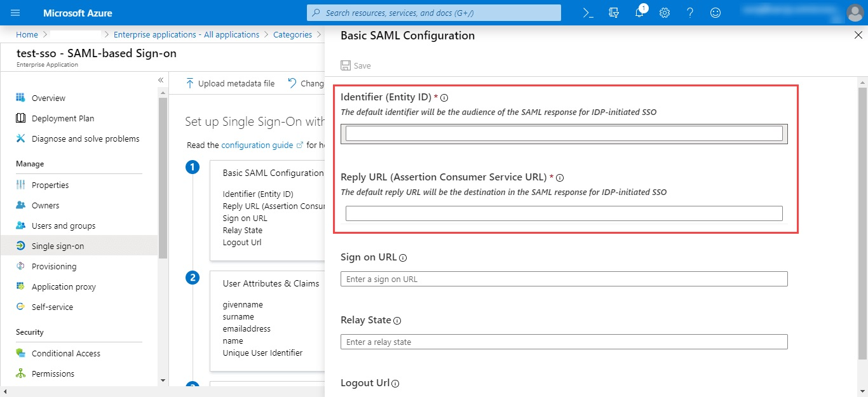Click the Users and groups icon

click(x=20, y=225)
